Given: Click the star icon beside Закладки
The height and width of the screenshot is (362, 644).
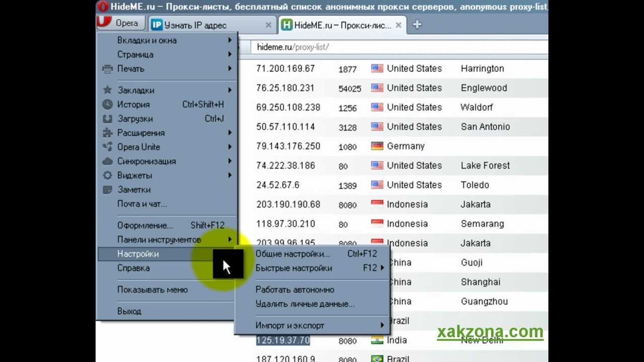Looking at the screenshot, I should click(107, 90).
